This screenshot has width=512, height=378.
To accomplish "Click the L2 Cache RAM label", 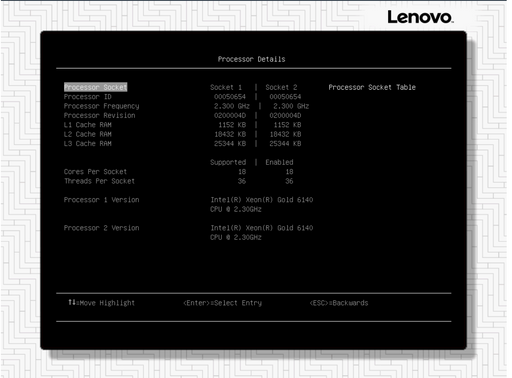I will (88, 134).
